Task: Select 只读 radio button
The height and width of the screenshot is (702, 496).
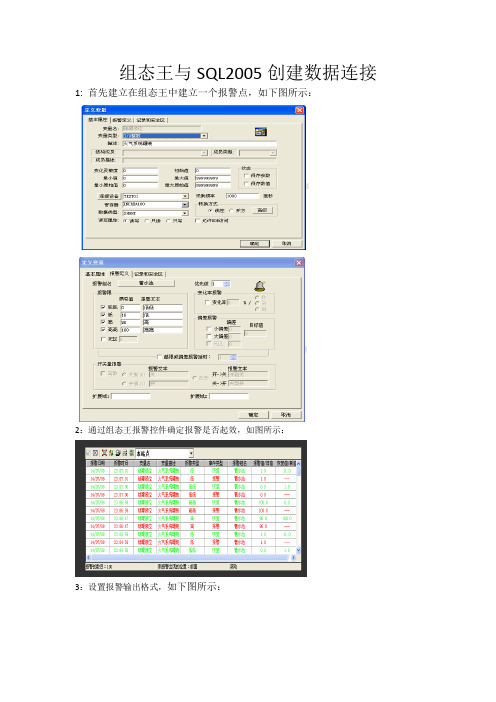Action: [147, 221]
